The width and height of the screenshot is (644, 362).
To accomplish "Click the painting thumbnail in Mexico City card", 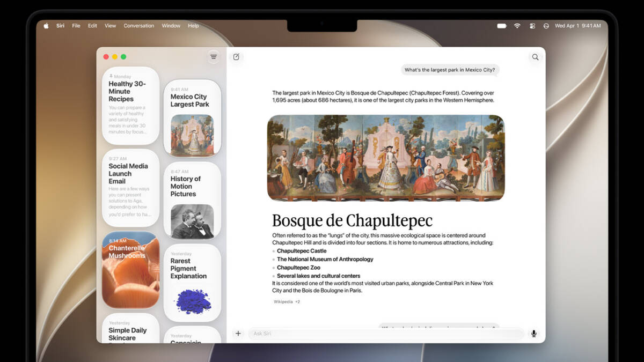I will 192,135.
